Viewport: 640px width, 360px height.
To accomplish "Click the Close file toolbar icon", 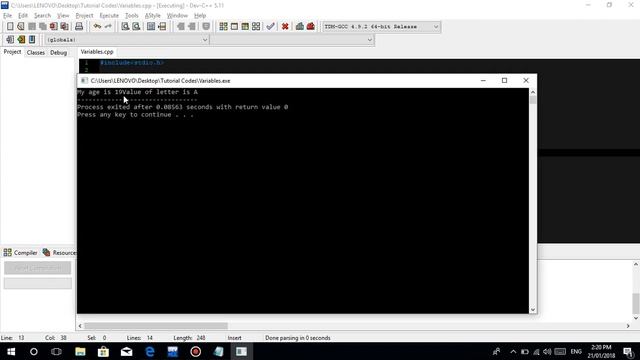I will 53,27.
